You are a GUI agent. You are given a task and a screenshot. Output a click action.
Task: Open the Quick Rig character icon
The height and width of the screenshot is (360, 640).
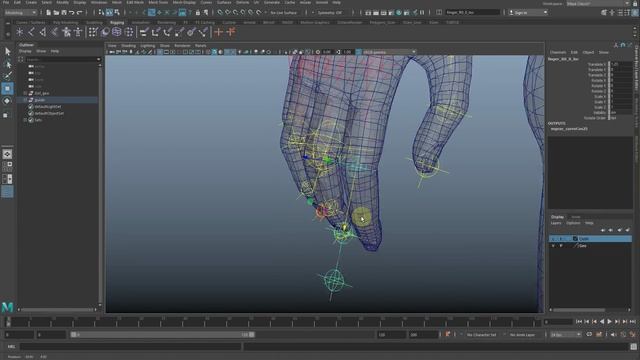tap(66, 32)
